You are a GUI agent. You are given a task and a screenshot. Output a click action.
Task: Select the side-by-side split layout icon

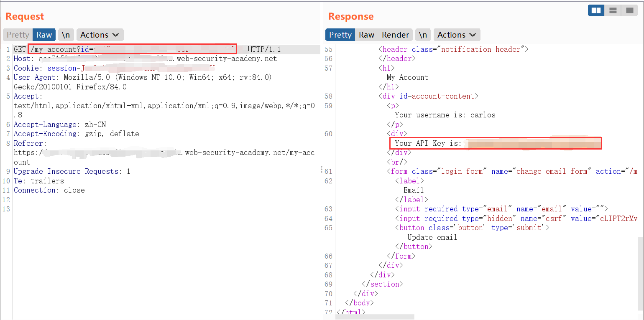point(596,10)
